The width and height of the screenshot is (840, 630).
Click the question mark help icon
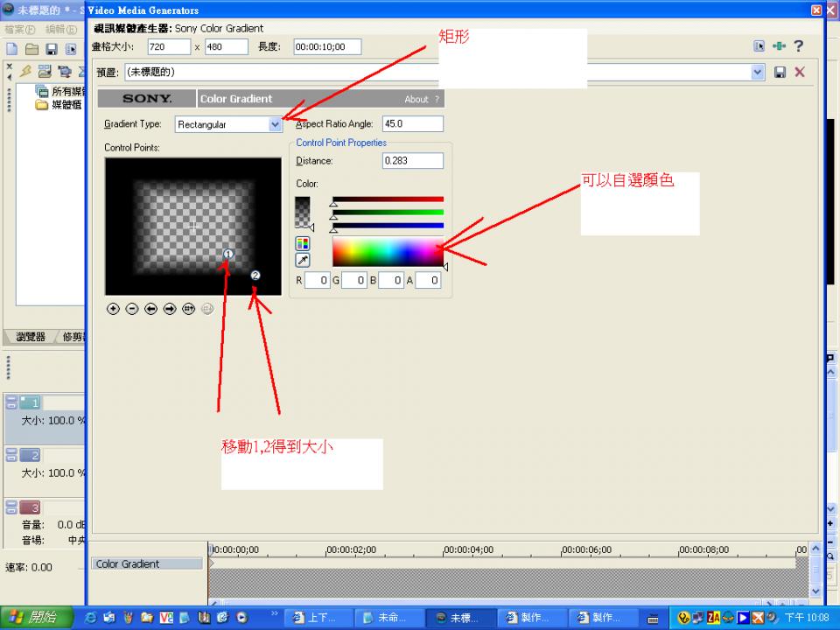pos(799,46)
